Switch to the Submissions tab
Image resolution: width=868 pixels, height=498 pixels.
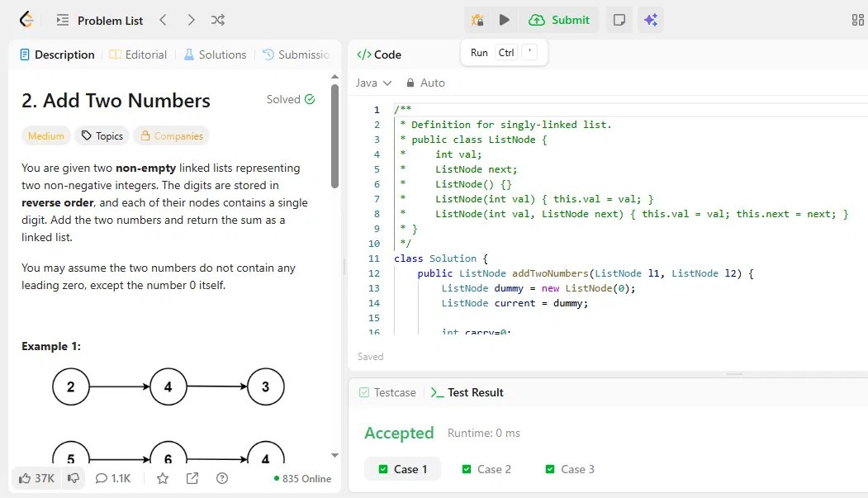296,55
